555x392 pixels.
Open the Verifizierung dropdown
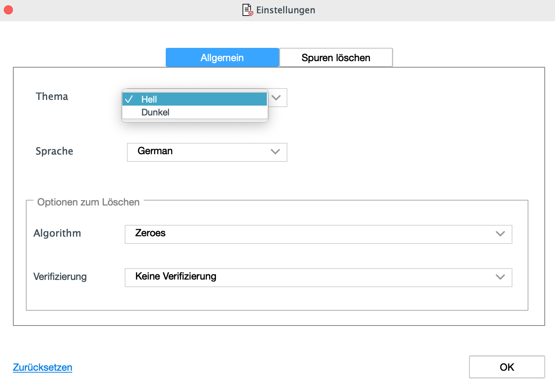coord(319,277)
